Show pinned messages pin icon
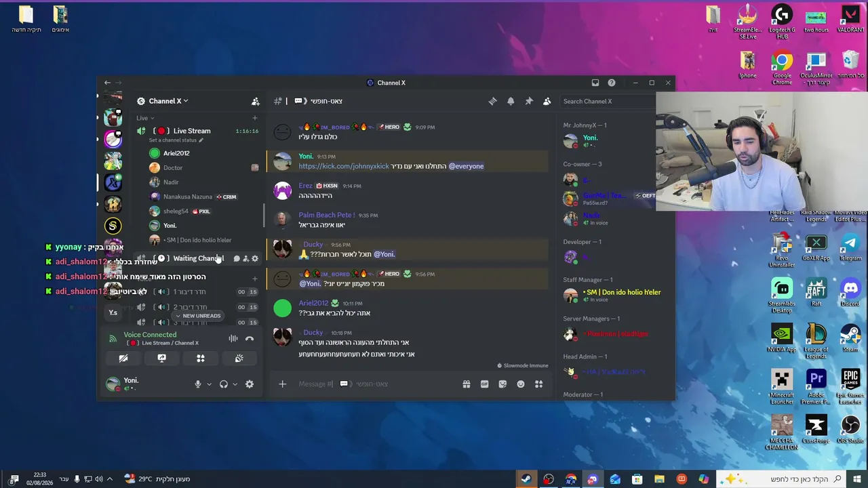868x488 pixels. tap(529, 101)
